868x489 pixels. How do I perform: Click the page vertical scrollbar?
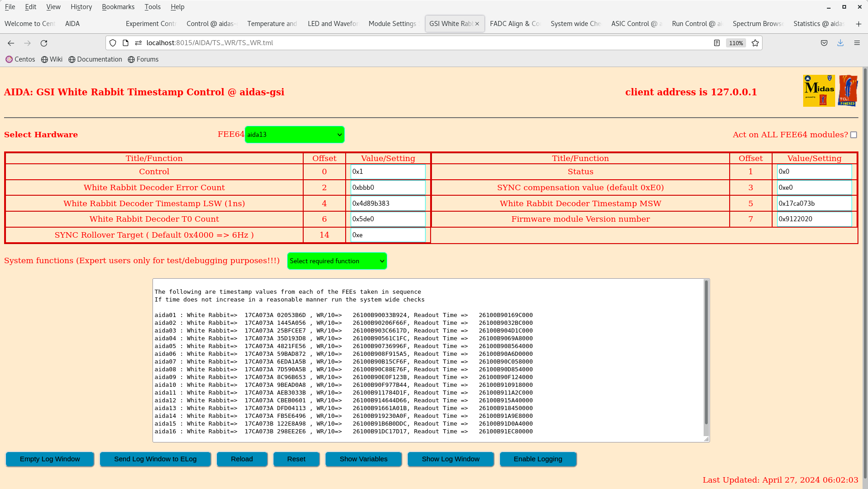click(865, 274)
